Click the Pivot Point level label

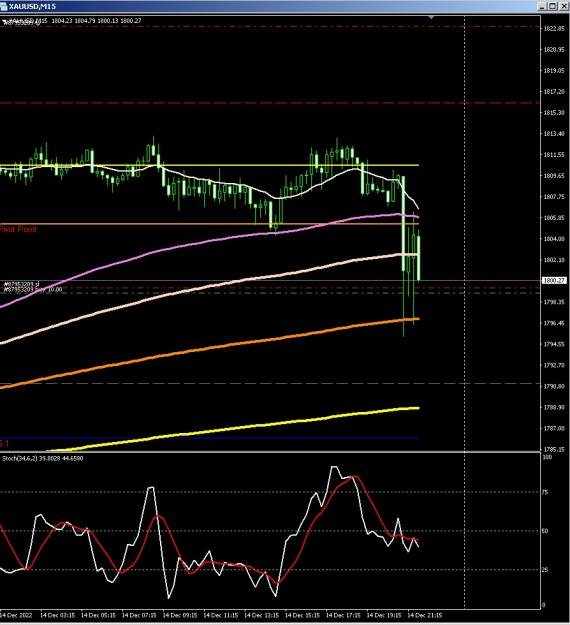pos(18,229)
